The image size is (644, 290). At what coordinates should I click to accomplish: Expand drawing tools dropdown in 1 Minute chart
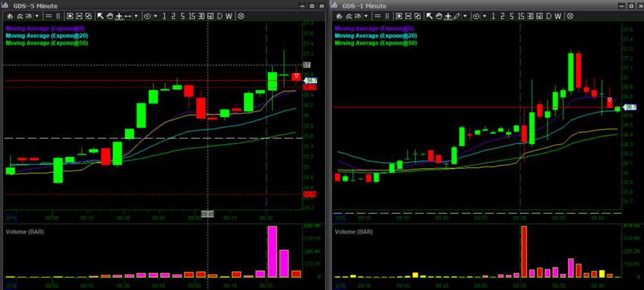pyautogui.click(x=466, y=15)
